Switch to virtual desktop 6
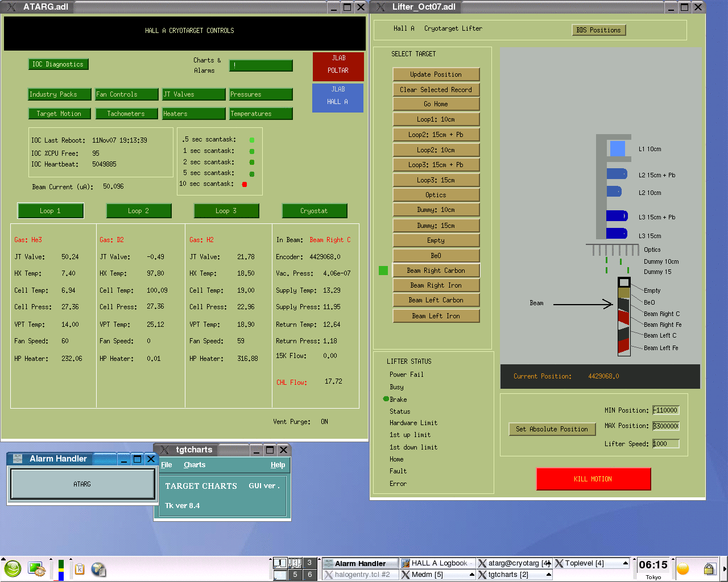This screenshot has width=728, height=582. 309,575
